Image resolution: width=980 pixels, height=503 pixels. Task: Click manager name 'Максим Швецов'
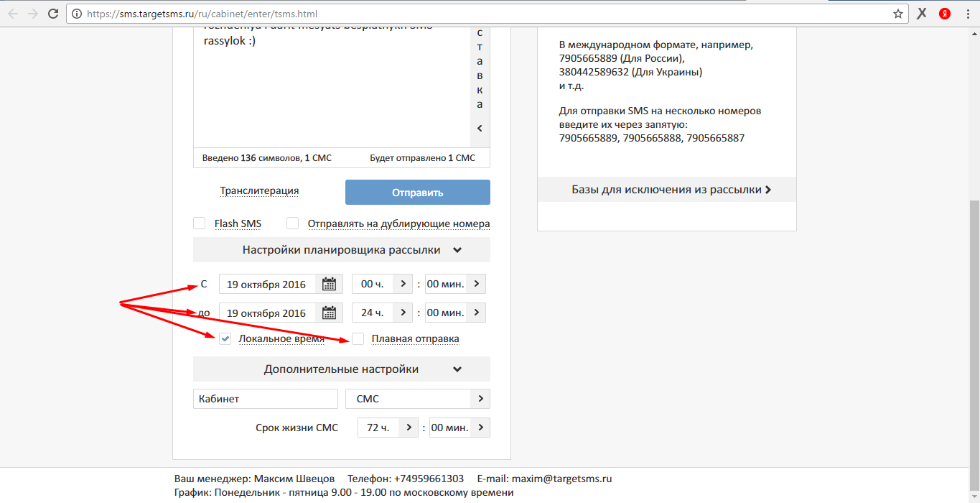294,479
